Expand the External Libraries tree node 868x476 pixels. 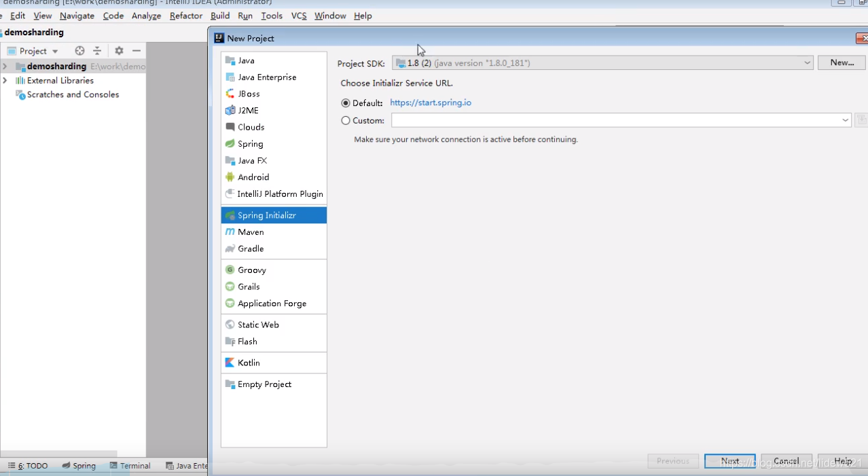point(5,80)
